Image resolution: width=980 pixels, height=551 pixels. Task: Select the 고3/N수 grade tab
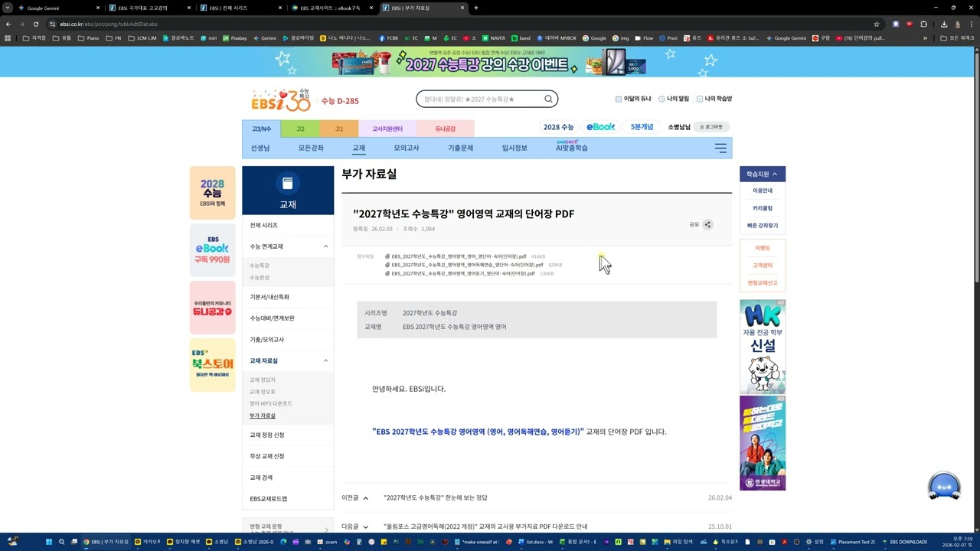click(262, 129)
